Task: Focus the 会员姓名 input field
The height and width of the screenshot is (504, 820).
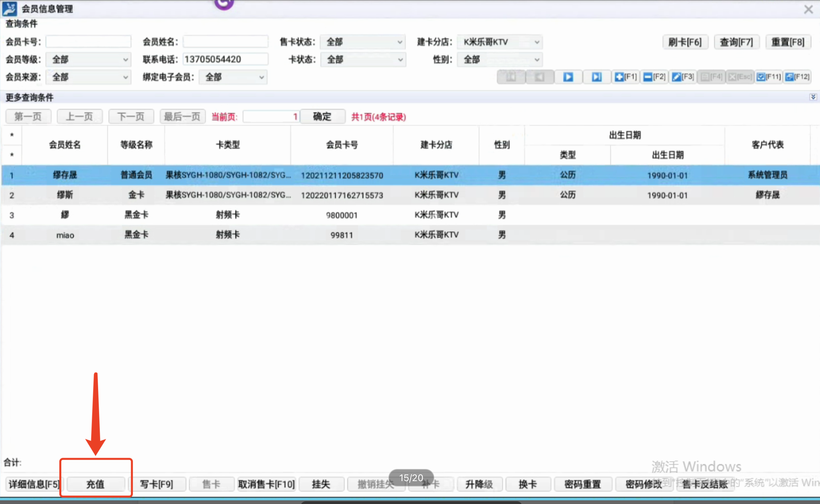Action: (x=226, y=42)
